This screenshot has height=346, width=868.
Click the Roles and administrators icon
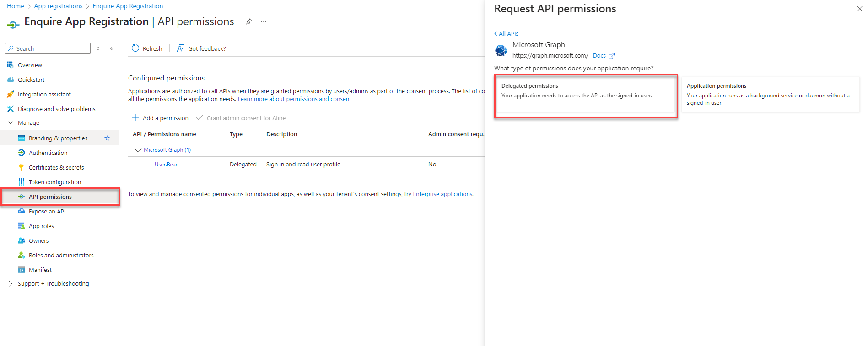[x=21, y=255]
